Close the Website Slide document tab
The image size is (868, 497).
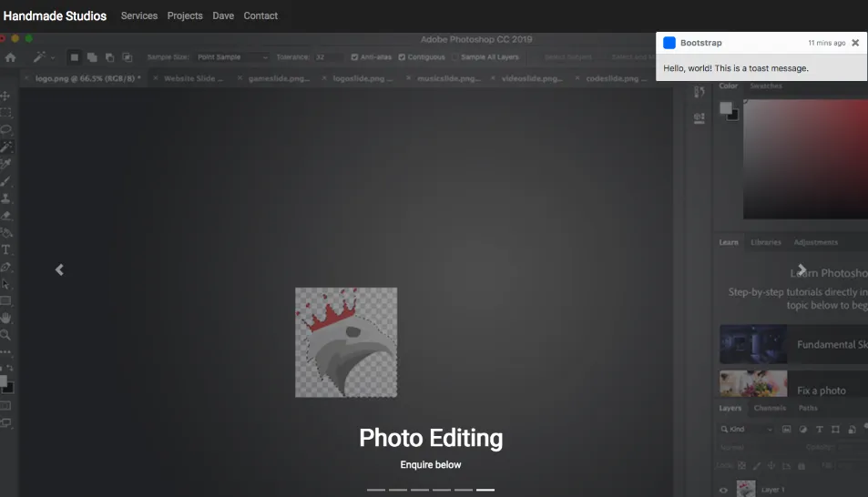pos(156,78)
